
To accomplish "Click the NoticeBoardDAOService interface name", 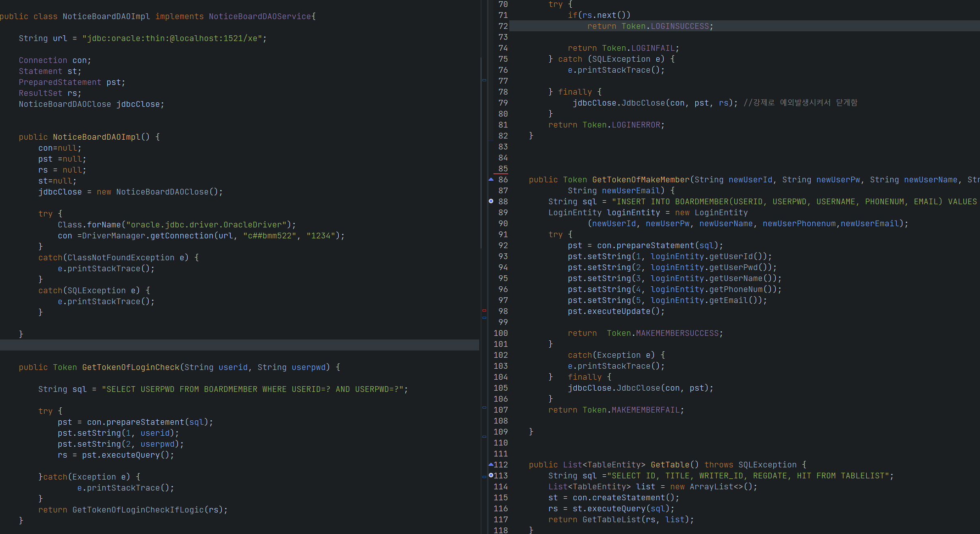I will [x=260, y=16].
